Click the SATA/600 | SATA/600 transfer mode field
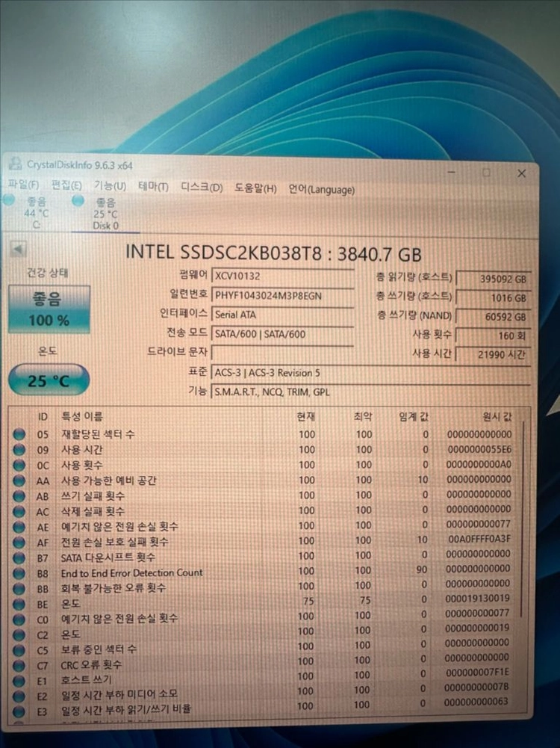This screenshot has width=560, height=748. (x=283, y=334)
